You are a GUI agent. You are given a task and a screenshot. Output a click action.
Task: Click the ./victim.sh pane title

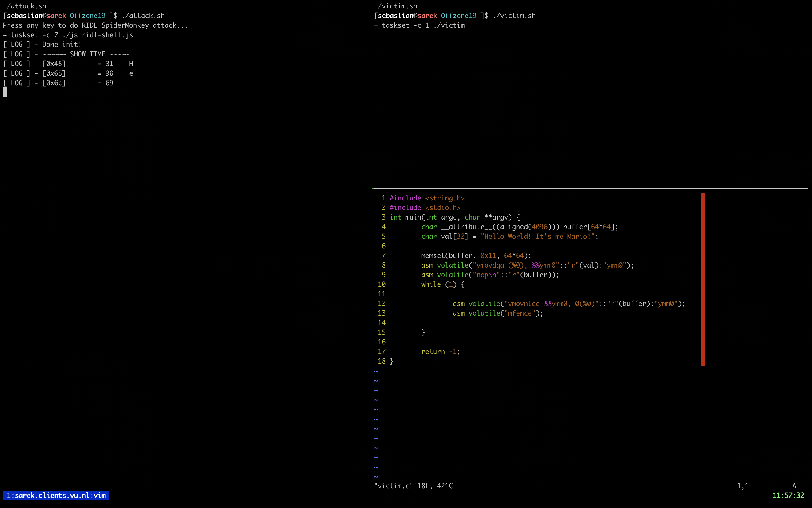396,6
